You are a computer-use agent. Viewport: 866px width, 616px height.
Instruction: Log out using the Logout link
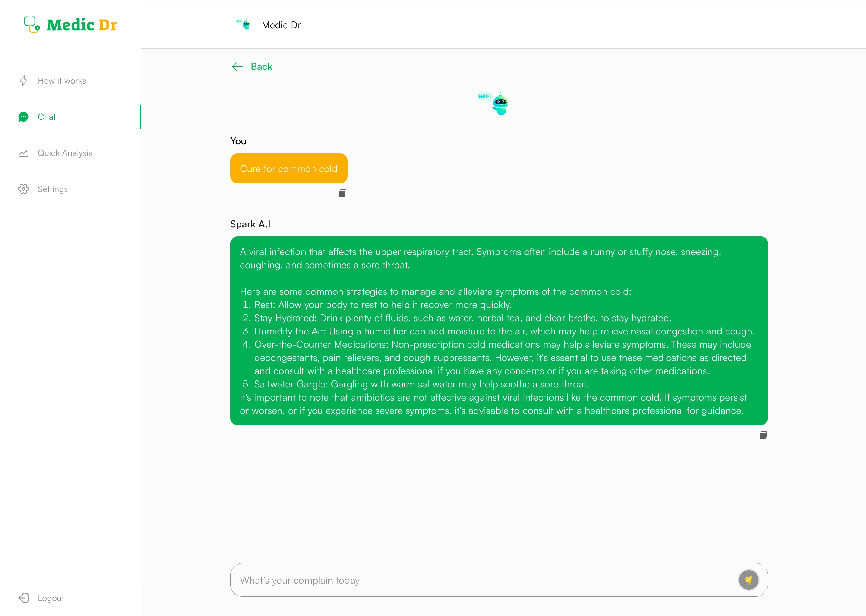[x=51, y=598]
